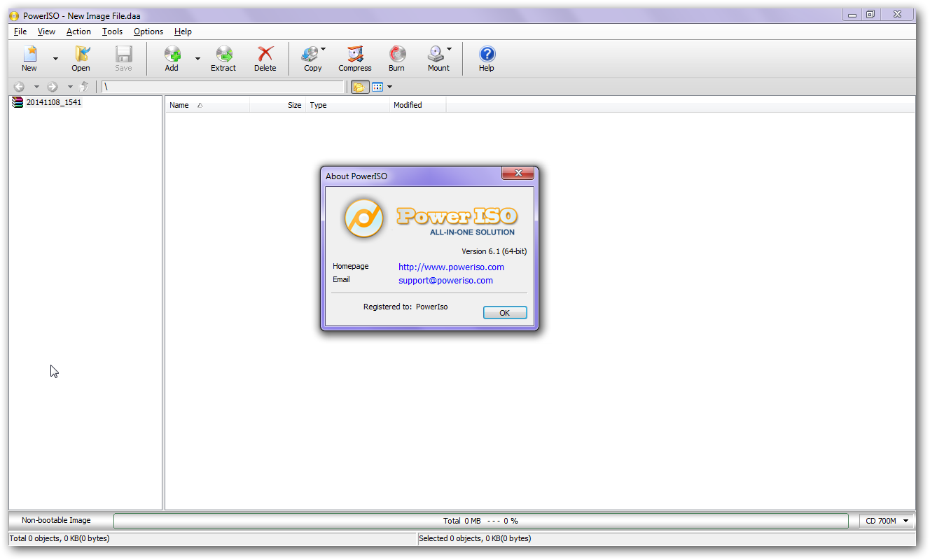Sort by the Type column header

pyautogui.click(x=347, y=105)
